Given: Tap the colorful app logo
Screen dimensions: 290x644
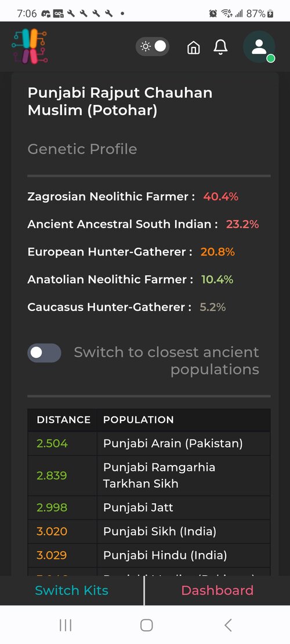Looking at the screenshot, I should click(x=30, y=46).
